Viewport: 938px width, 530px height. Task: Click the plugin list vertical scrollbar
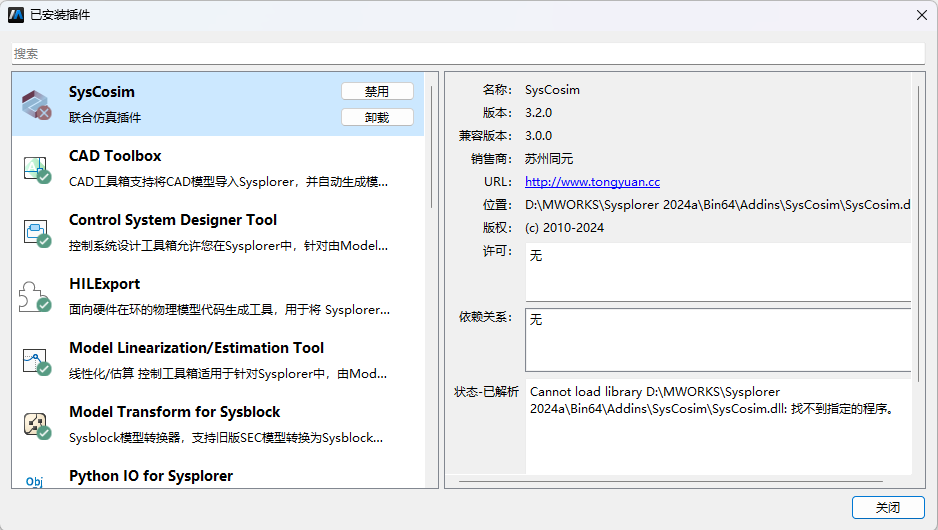[431, 147]
